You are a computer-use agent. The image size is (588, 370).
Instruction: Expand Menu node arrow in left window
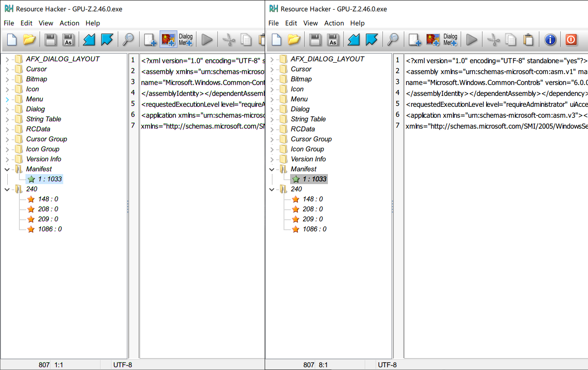(x=7, y=99)
